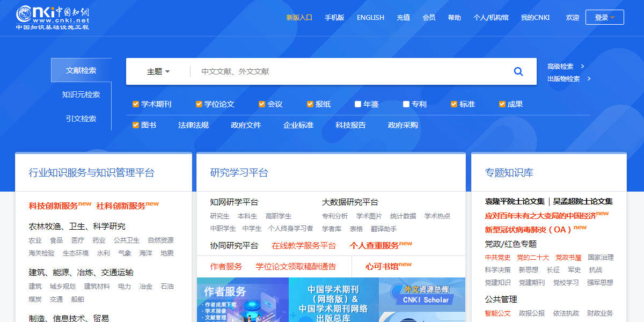Click the CNKI logo at top left
Viewport: 644px width, 322px height.
pyautogui.click(x=53, y=17)
